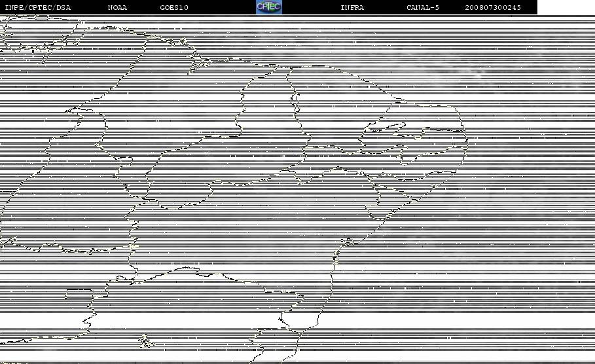
Task: Select the NOAA header label
Action: coord(117,7)
